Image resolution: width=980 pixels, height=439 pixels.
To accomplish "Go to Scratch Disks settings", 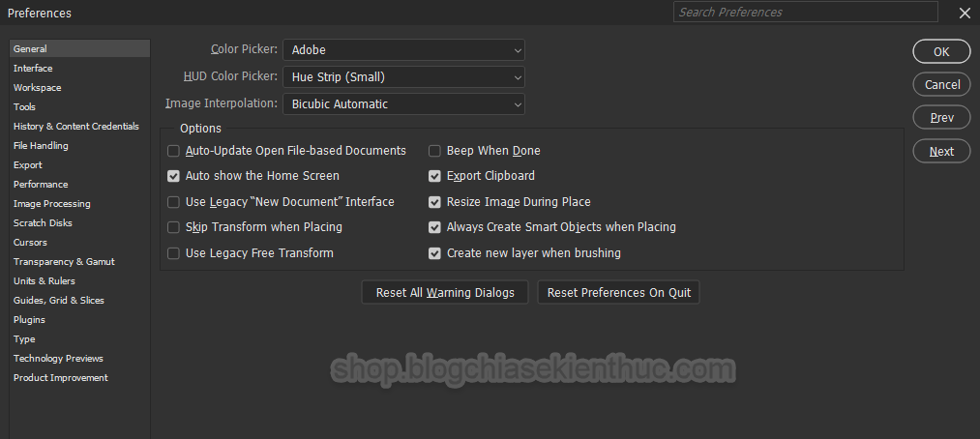I will pos(43,223).
